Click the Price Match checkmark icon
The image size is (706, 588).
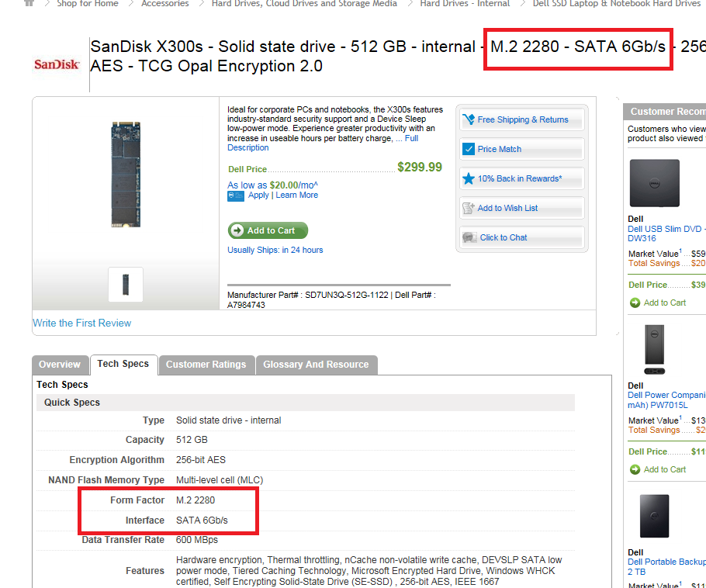pos(469,149)
